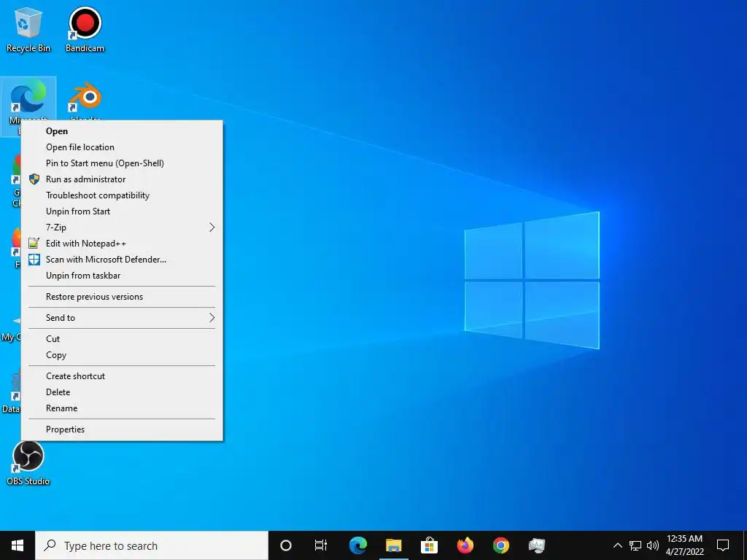Click the Cortana circle on taskbar
The width and height of the screenshot is (747, 560).
click(x=286, y=545)
